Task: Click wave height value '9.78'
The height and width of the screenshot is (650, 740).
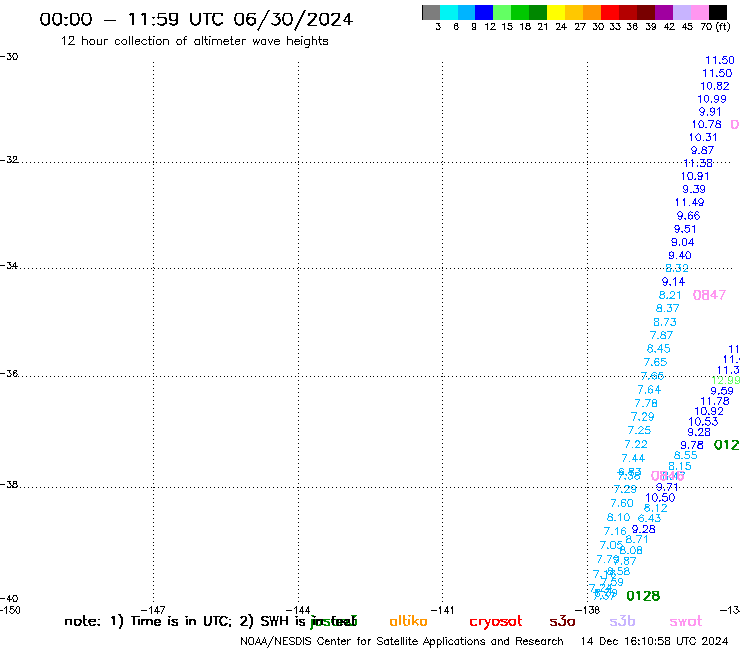Action: (x=691, y=445)
